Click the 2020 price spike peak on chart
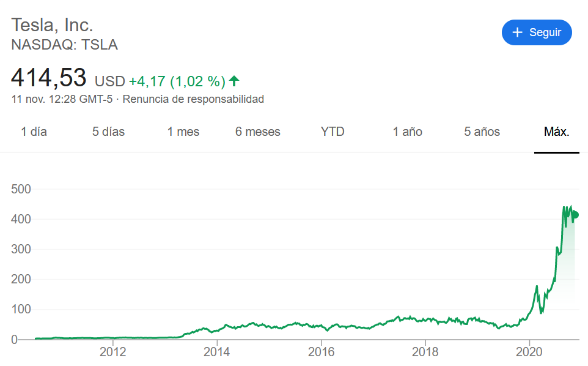Image resolution: width=588 pixels, height=366 pixels. point(564,207)
